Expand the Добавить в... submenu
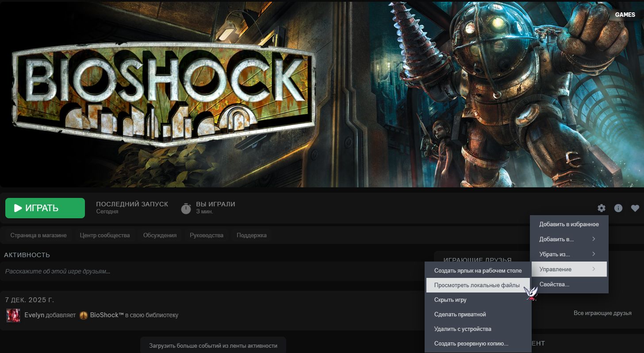The image size is (644, 353). coord(569,239)
